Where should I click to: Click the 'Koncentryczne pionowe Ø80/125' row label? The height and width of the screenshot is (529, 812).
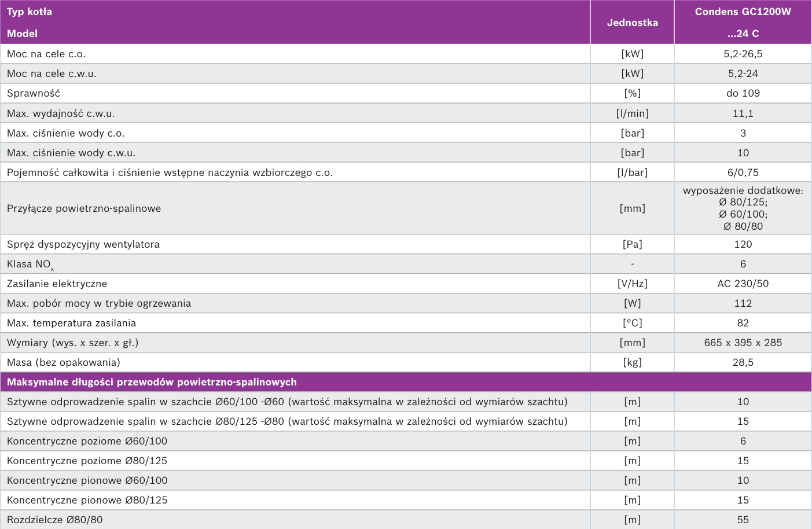87,500
